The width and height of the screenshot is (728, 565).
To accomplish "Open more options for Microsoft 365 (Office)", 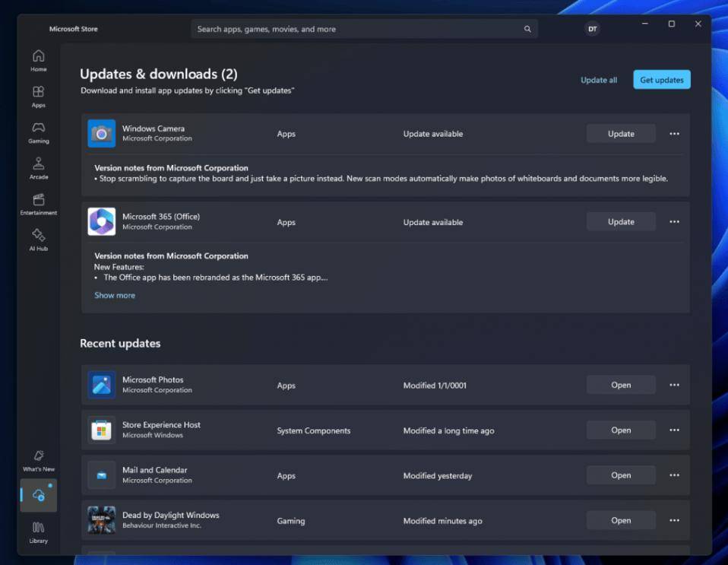I will tap(674, 221).
